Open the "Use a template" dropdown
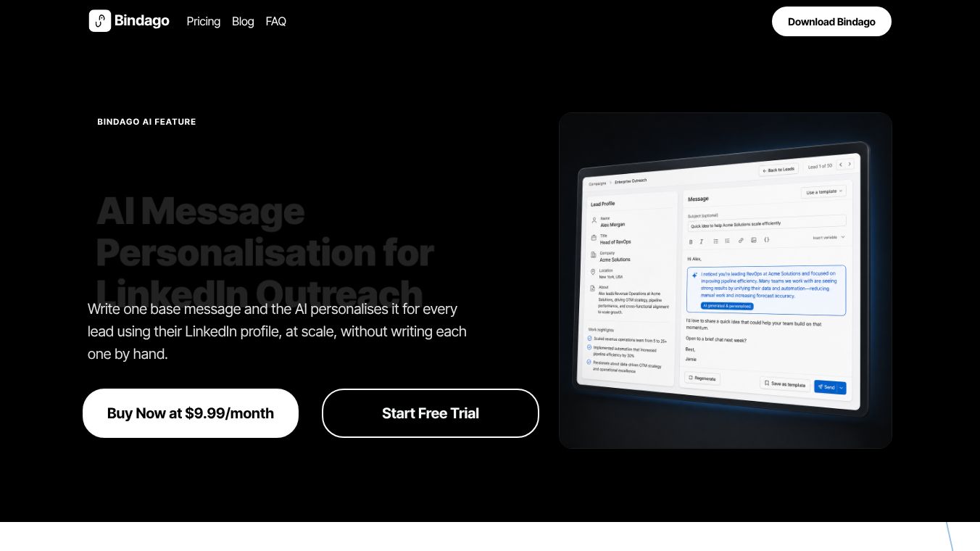The height and width of the screenshot is (551, 980). (x=823, y=192)
